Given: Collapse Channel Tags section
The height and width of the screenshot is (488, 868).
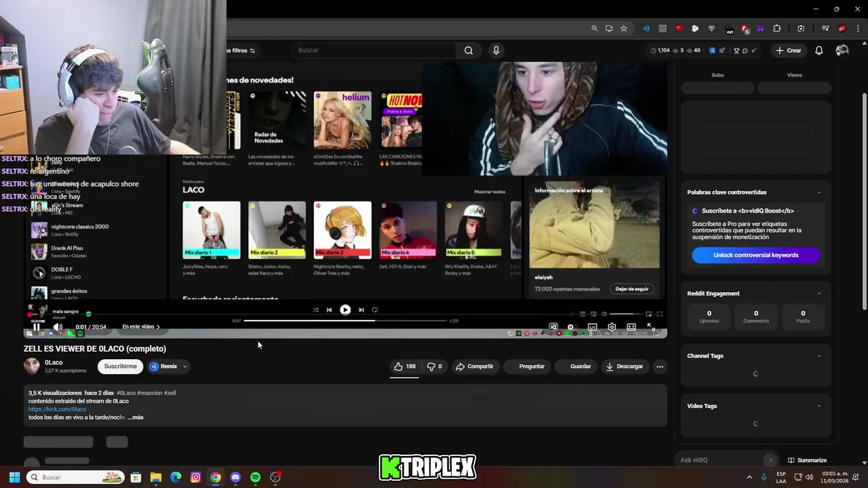Looking at the screenshot, I should [818, 356].
